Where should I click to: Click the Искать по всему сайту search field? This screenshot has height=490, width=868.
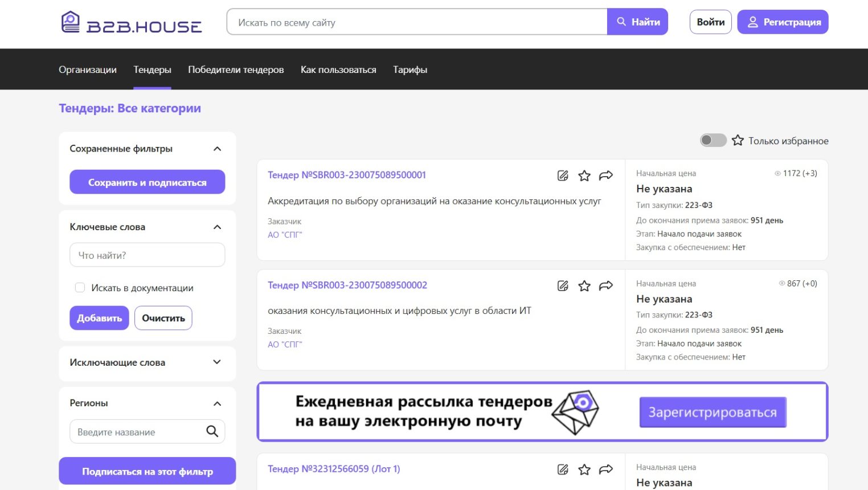pos(417,22)
